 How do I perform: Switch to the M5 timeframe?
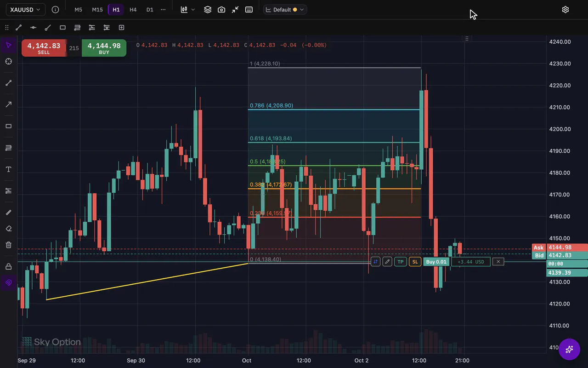(79, 9)
